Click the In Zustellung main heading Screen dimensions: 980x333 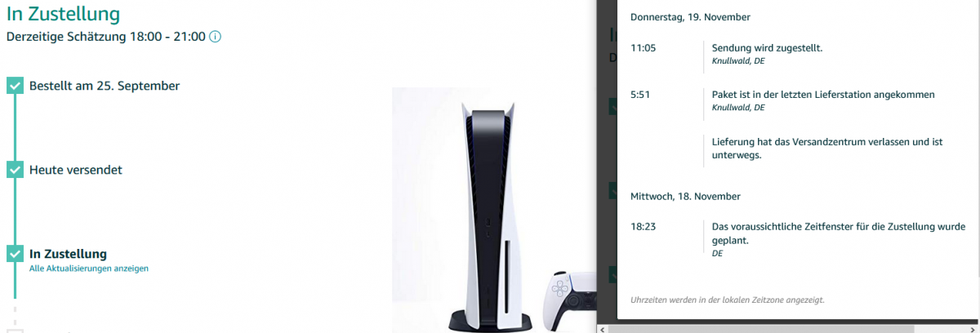pos(63,14)
